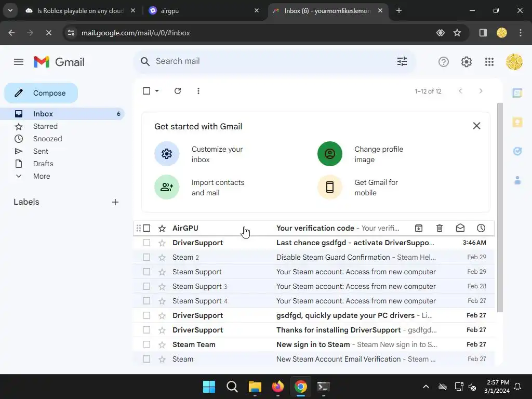Viewport: 532px width, 399px height.
Task: Open the Disable Steam Guard Confirmation email
Action: click(x=314, y=257)
